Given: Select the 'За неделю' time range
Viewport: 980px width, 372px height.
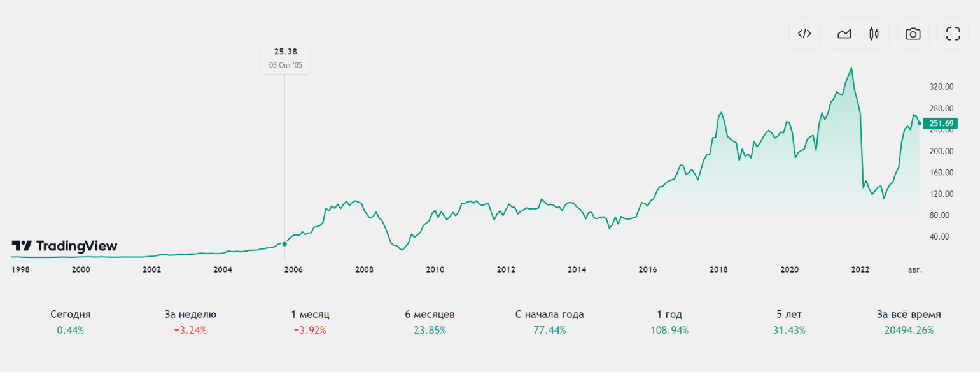Looking at the screenshot, I should pos(190,322).
